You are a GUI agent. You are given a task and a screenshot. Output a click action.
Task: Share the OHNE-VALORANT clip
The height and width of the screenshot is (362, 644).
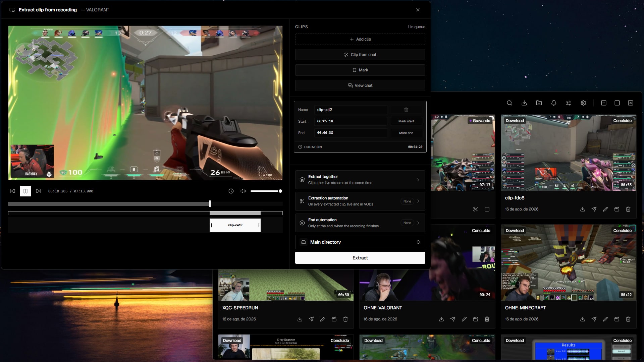point(453,319)
